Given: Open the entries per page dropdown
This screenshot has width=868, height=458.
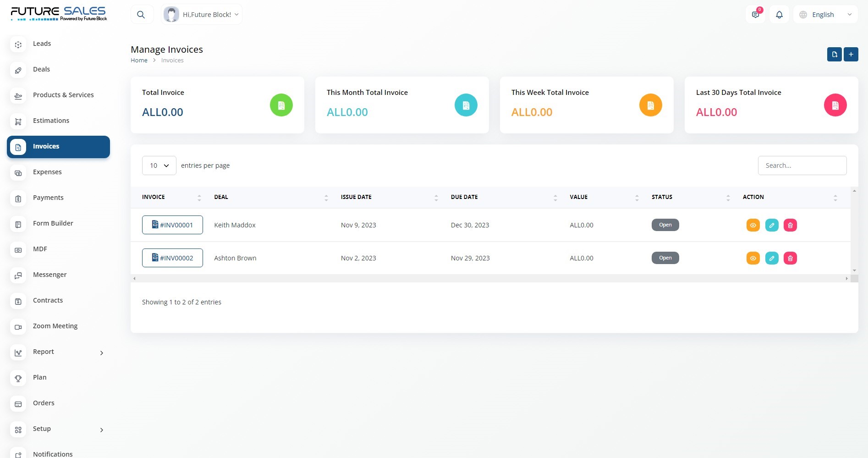Looking at the screenshot, I should 159,166.
